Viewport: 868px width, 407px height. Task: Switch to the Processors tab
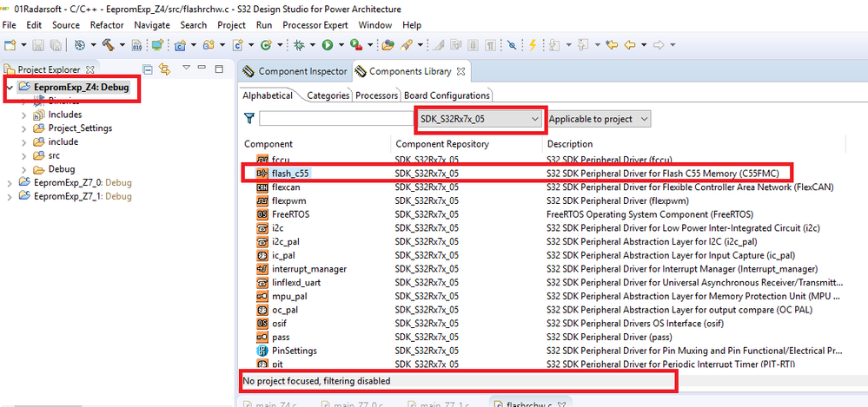coord(376,95)
